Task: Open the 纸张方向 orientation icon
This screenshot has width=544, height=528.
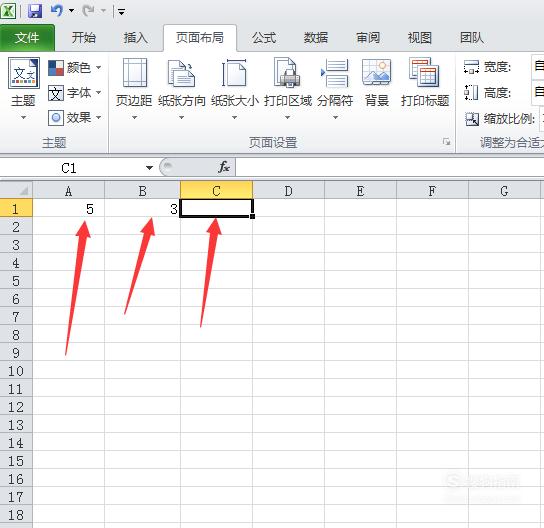Action: (181, 73)
